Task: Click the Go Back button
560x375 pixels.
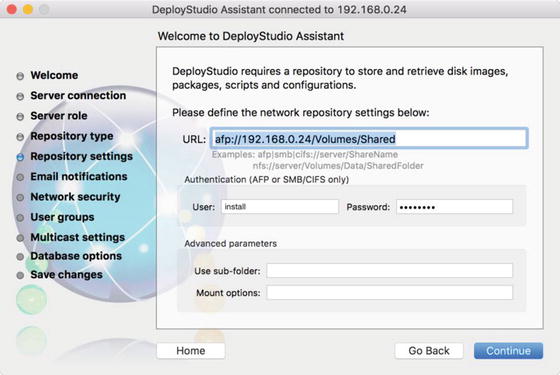Action: tap(429, 351)
